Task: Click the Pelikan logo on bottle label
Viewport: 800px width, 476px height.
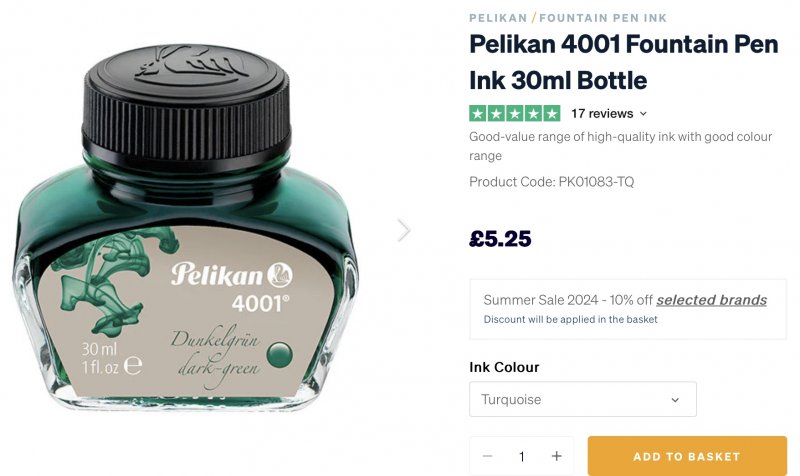Action: (232, 275)
